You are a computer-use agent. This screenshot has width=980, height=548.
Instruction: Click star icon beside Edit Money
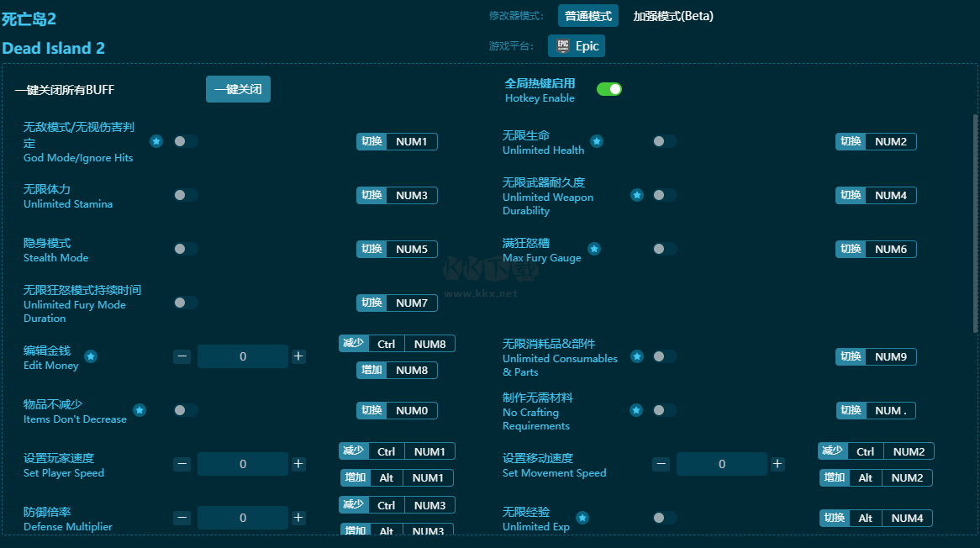91,356
